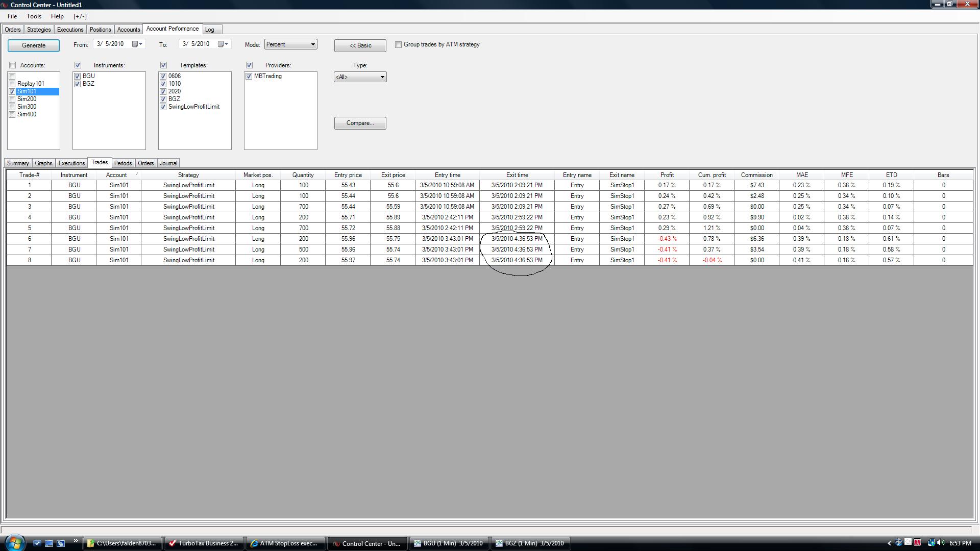The image size is (980, 551).
Task: Click the red McAfee tray icon
Action: [917, 543]
